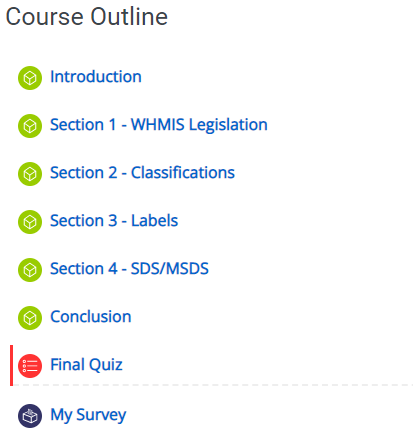Click blank row area right of Final Quiz
This screenshot has width=413, height=440.
click(x=267, y=365)
